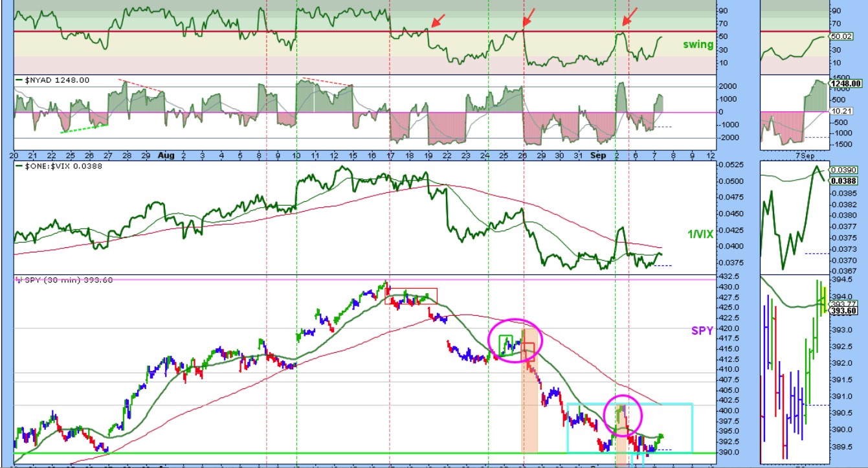Click date 6 on the date axis
868x468 pixels.
pos(636,156)
